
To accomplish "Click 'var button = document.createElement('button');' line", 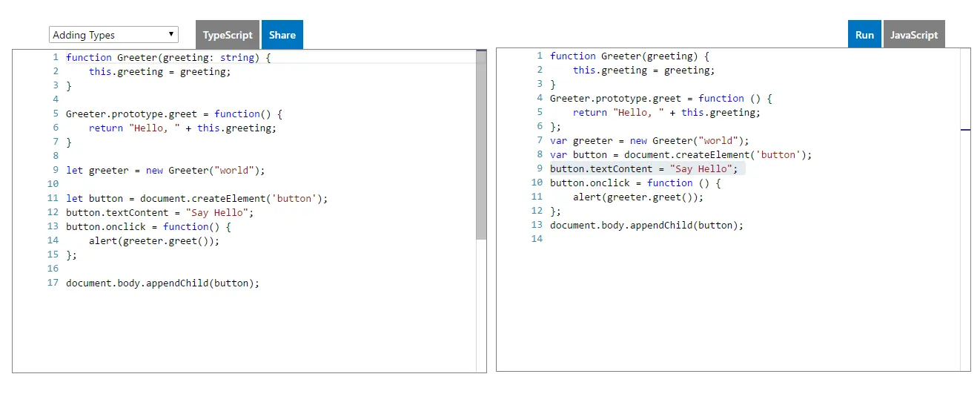I will pyautogui.click(x=681, y=154).
